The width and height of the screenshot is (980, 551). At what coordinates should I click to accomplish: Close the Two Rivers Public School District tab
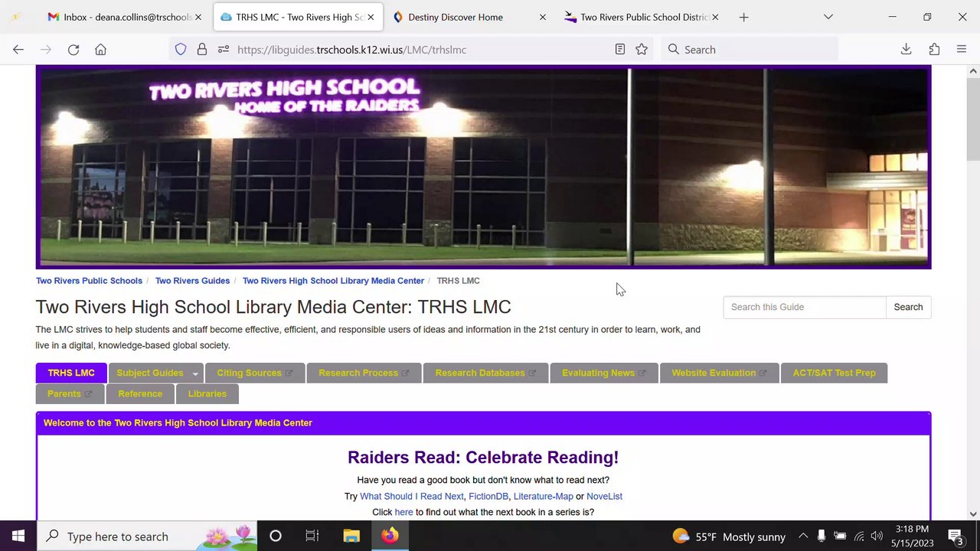715,17
